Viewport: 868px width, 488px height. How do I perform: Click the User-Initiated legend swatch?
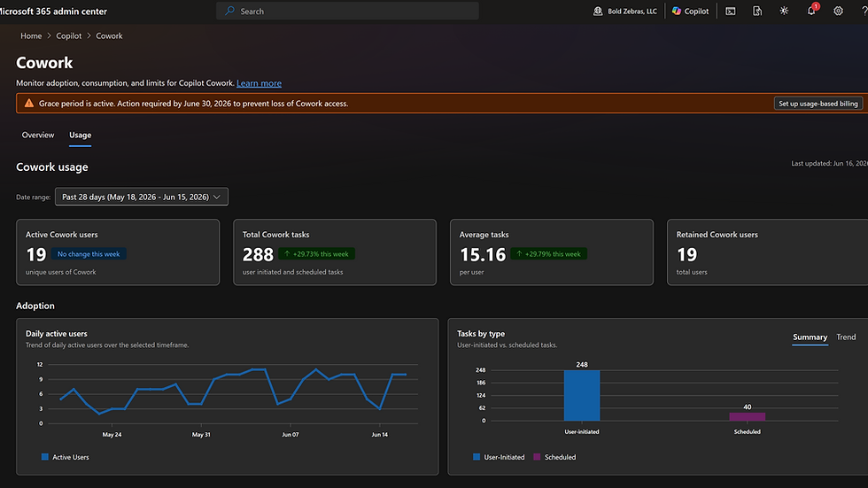[x=477, y=456]
